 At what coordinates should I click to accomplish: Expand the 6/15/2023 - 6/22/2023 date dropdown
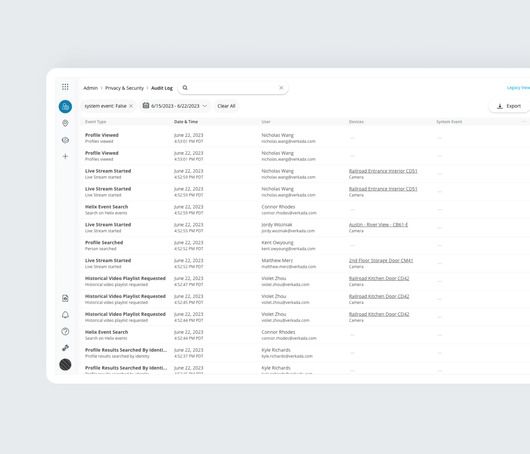pos(204,106)
